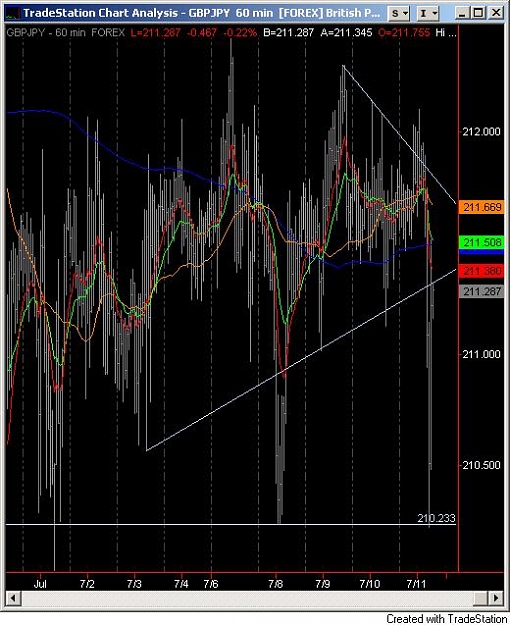Click the 7/2 date axis label
The image size is (510, 625).
[x=87, y=584]
